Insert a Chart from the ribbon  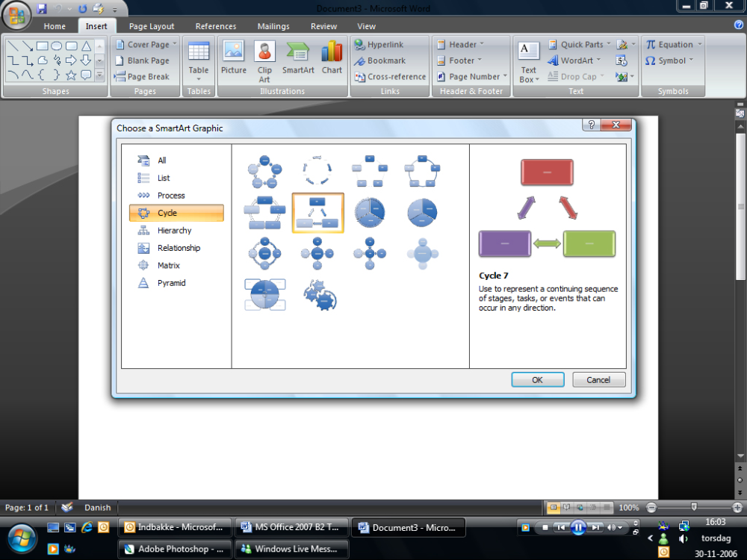[332, 57]
